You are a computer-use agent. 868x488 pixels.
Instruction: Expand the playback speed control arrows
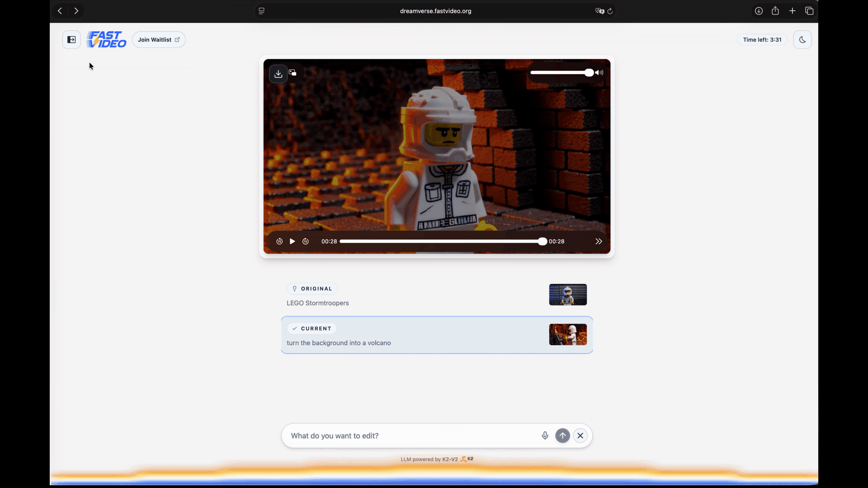pos(599,242)
